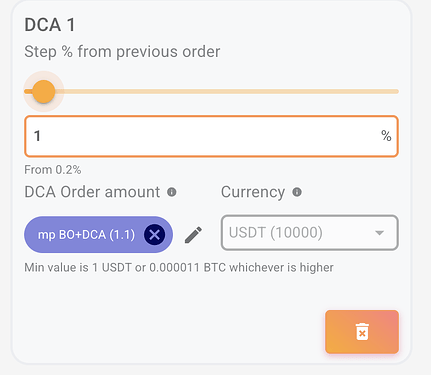Click the percent sign suffix in input
Viewport: 431px width, 375px height.
[386, 136]
